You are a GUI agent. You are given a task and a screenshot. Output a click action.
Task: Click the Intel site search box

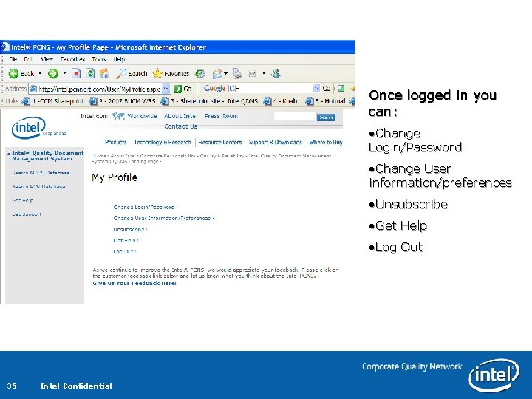[x=295, y=117]
